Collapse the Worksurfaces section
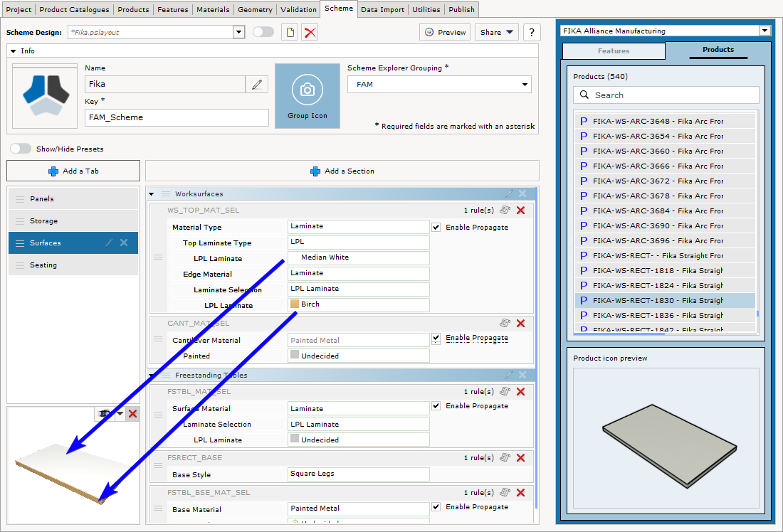The width and height of the screenshot is (783, 532). click(x=152, y=193)
